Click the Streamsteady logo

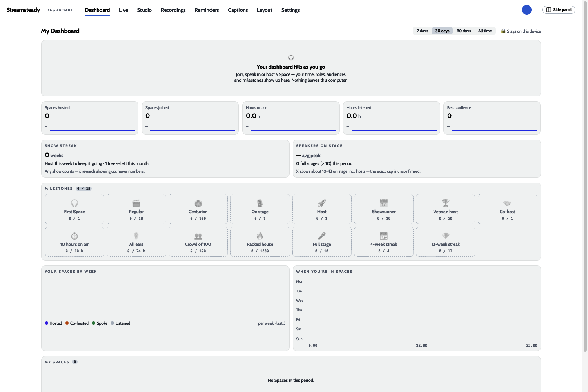(23, 10)
